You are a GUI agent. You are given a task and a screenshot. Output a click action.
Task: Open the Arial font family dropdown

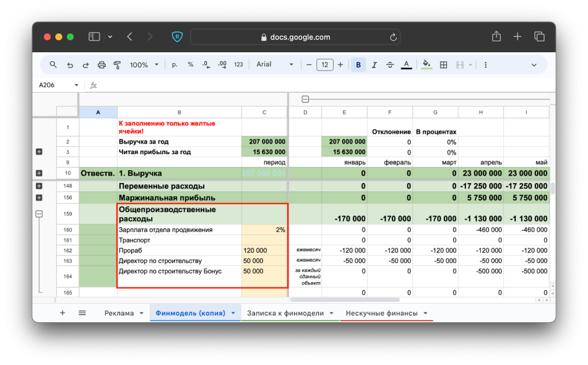pyautogui.click(x=274, y=64)
